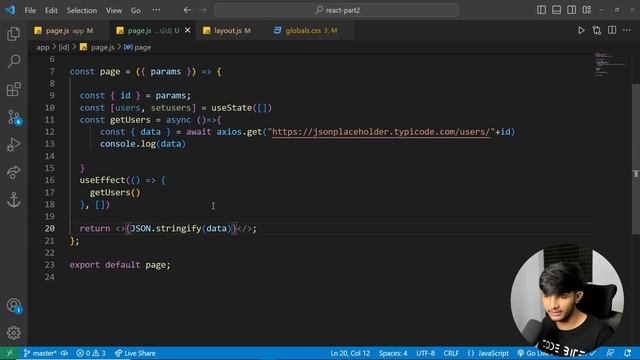Change indentation via Spaces: 4

click(x=393, y=353)
